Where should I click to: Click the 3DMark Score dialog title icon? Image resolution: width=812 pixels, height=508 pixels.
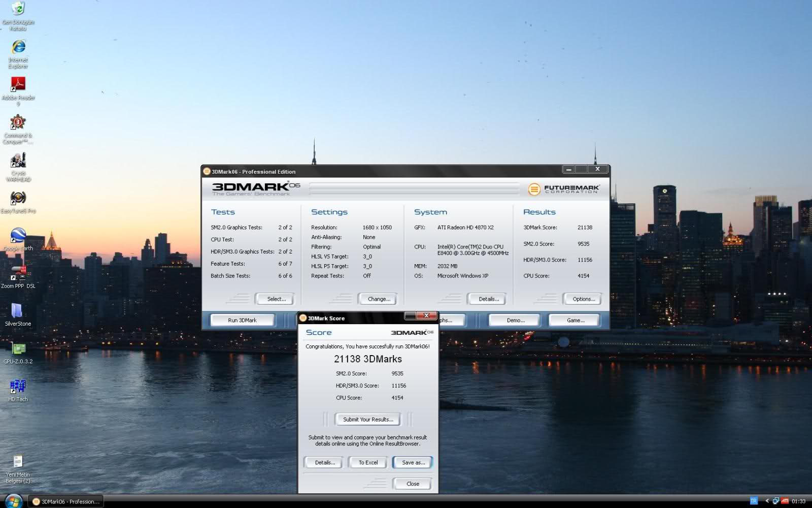coord(303,318)
